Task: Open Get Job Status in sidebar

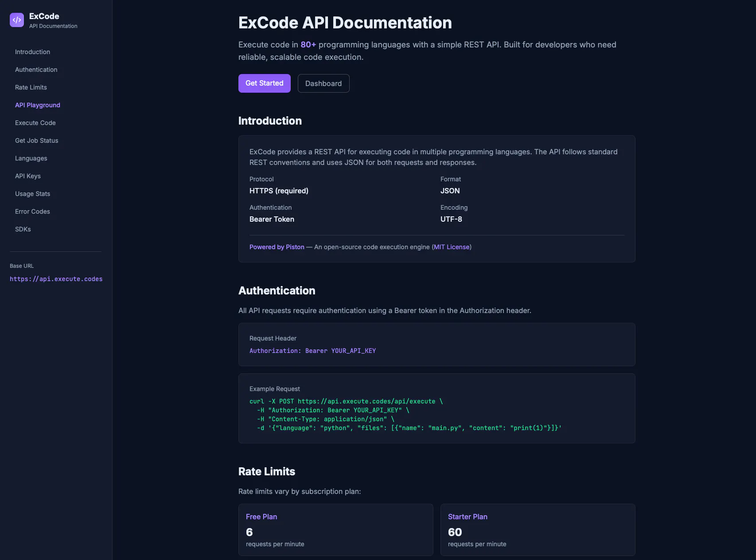Action: click(36, 141)
